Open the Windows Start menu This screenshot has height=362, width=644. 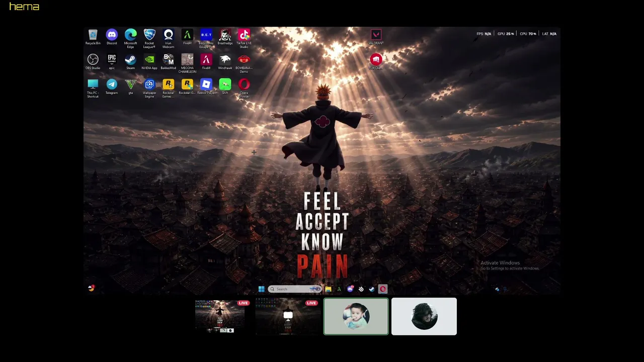coord(261,289)
